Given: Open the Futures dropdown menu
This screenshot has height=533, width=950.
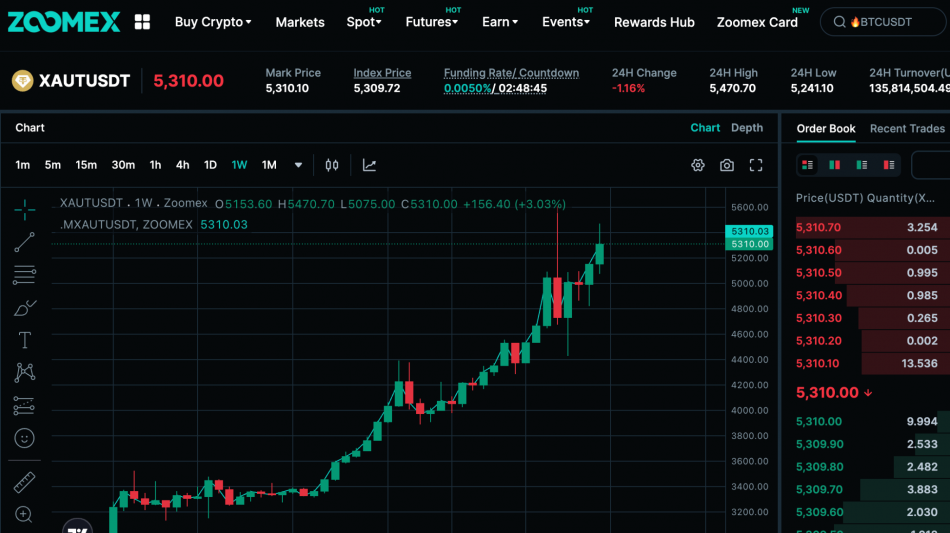Looking at the screenshot, I should coord(431,22).
